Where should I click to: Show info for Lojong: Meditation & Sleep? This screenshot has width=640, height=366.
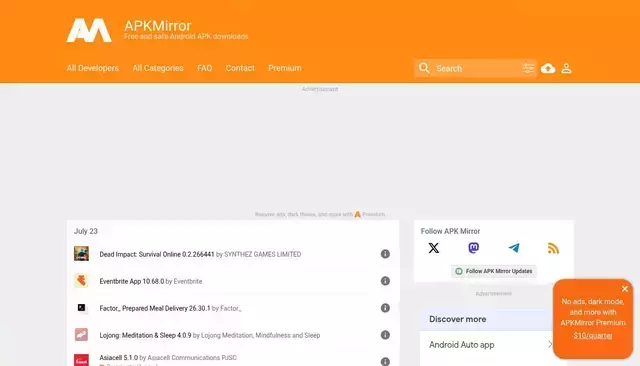pos(385,335)
